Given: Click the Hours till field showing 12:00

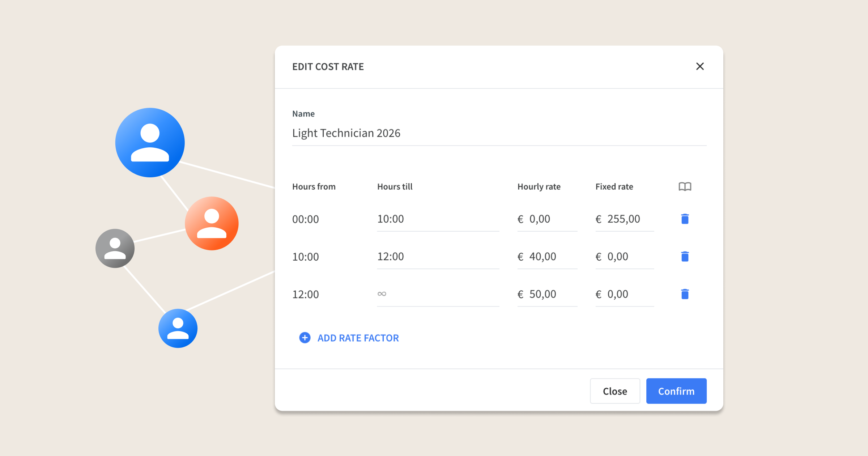Looking at the screenshot, I should tap(438, 257).
